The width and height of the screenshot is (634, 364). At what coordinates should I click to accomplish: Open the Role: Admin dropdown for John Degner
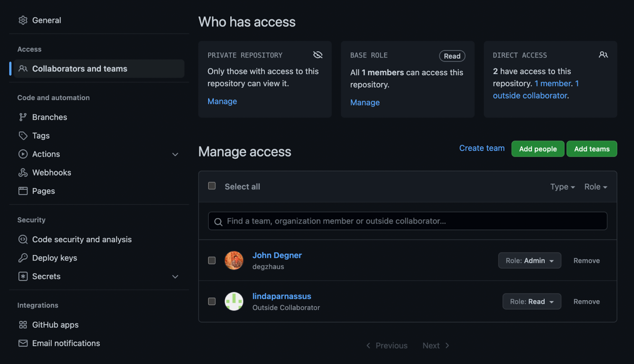tap(530, 260)
